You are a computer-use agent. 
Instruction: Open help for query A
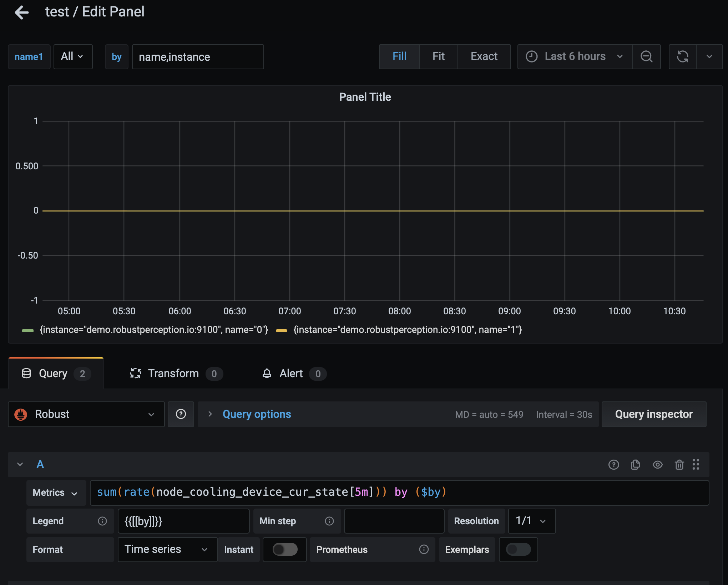click(614, 464)
